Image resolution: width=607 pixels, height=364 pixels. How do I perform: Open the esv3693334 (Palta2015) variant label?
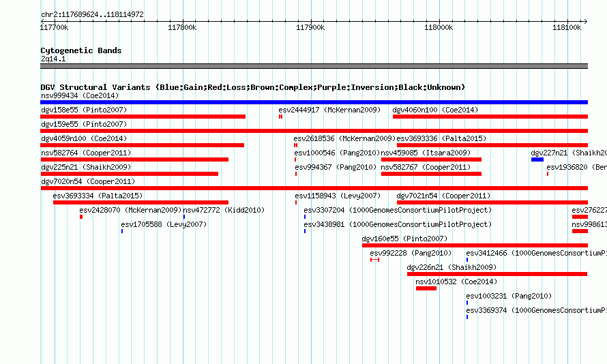click(x=98, y=196)
